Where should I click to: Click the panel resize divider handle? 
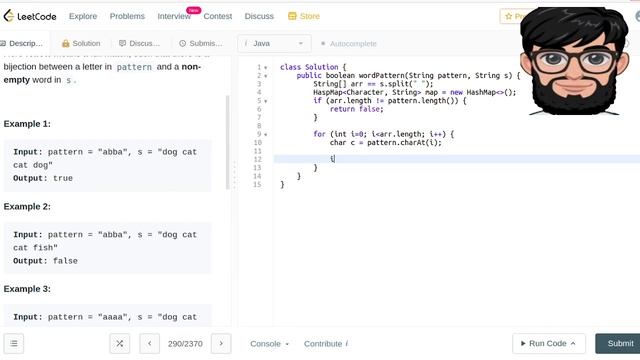pos(234,175)
